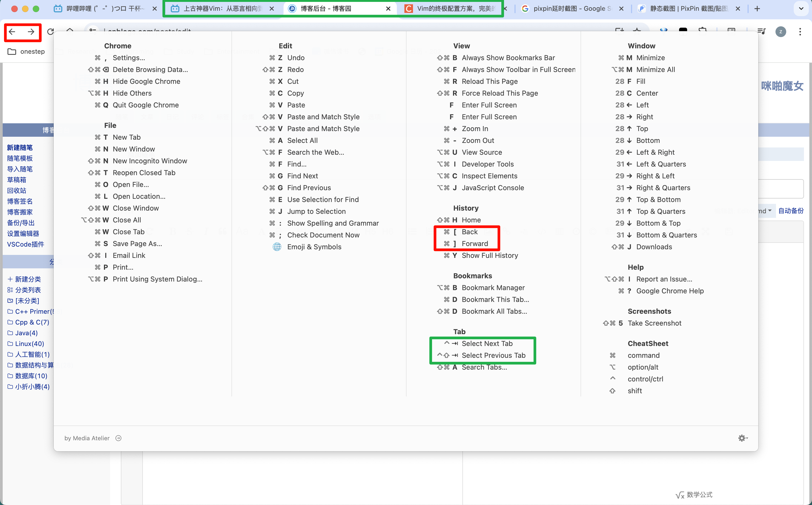Image resolution: width=812 pixels, height=505 pixels.
Task: Open the Cpp & C(7) category
Action: [x=32, y=322]
